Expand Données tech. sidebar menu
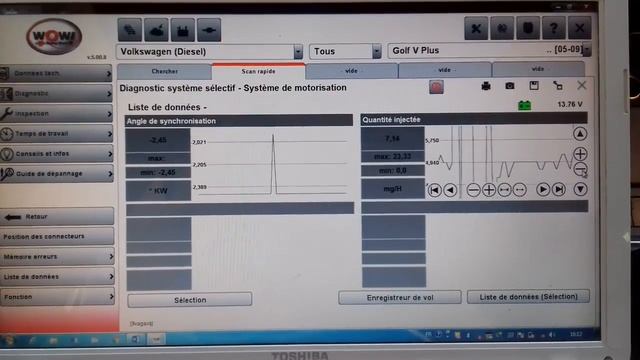 [x=56, y=73]
